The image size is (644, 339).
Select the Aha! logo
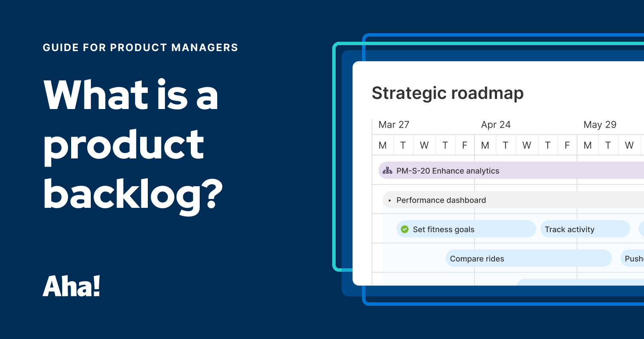tap(72, 287)
